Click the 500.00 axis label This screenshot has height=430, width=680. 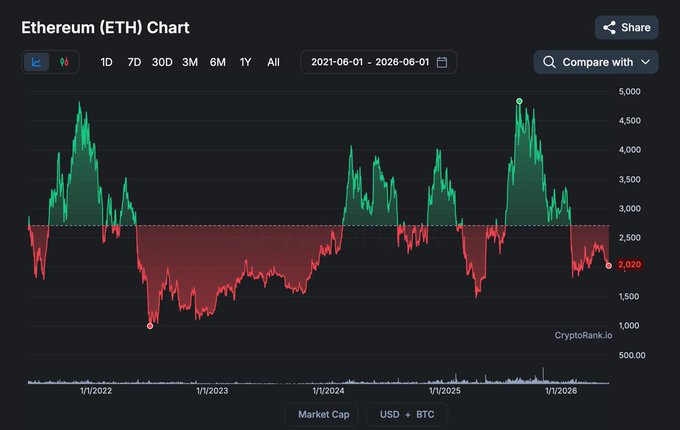[632, 355]
